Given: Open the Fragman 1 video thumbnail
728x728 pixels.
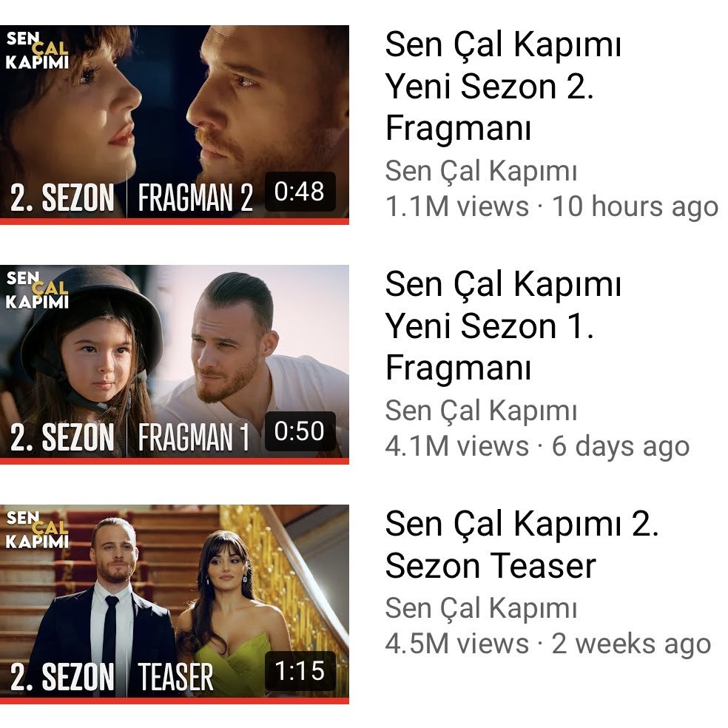Looking at the screenshot, I should [x=174, y=365].
